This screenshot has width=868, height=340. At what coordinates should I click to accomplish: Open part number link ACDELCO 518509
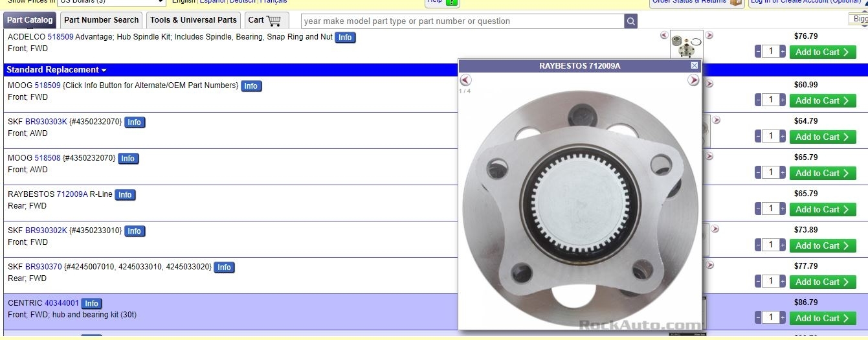click(60, 37)
